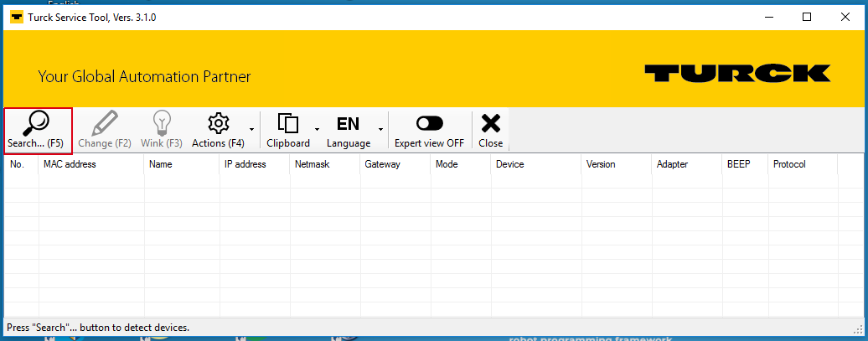Sort by the No. column header
This screenshot has width=868, height=341.
tap(22, 164)
